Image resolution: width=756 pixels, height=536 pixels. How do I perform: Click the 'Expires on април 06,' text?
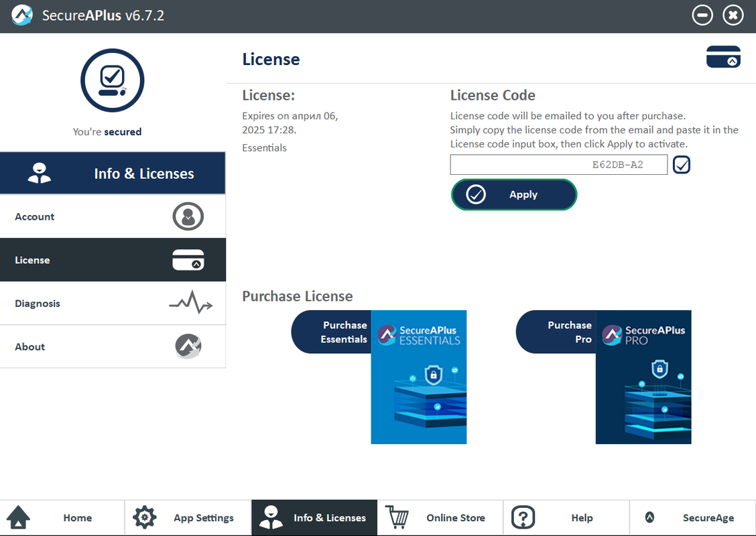[x=290, y=116]
